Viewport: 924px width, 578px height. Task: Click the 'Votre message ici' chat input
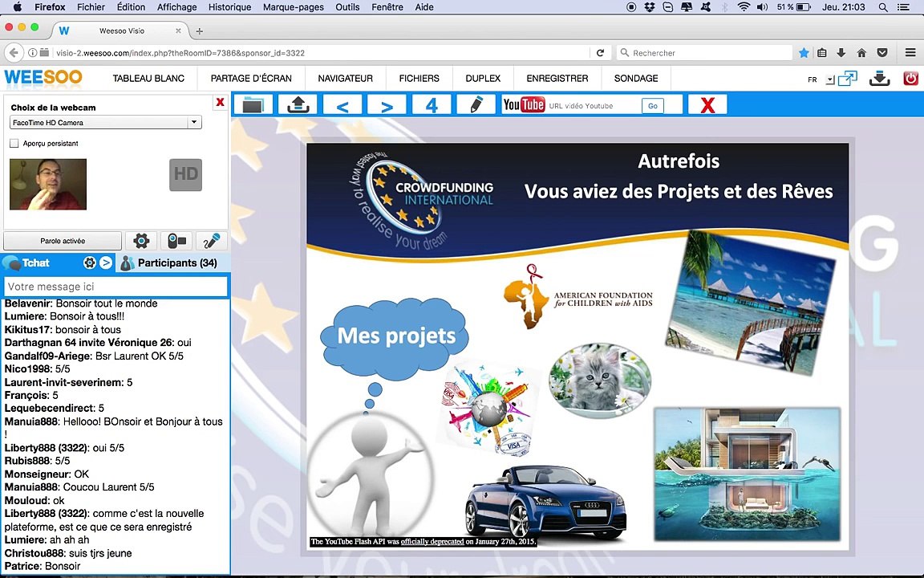coord(116,287)
